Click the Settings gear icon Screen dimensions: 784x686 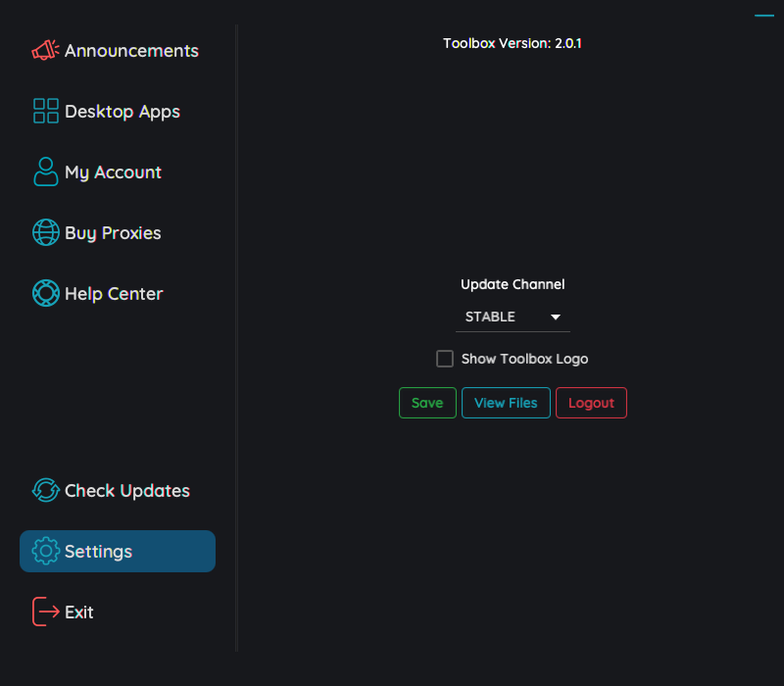pyautogui.click(x=45, y=552)
